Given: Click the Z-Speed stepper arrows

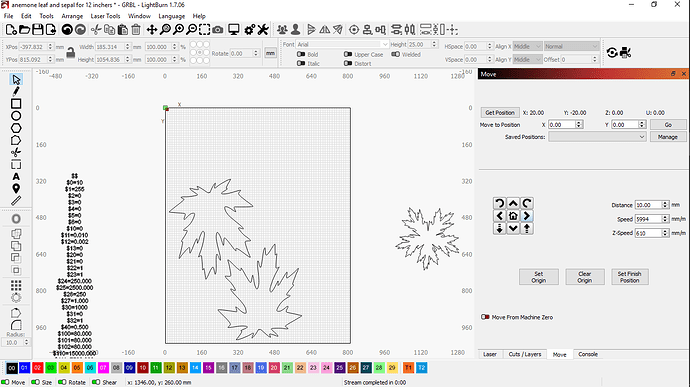Looking at the screenshot, I should 665,233.
